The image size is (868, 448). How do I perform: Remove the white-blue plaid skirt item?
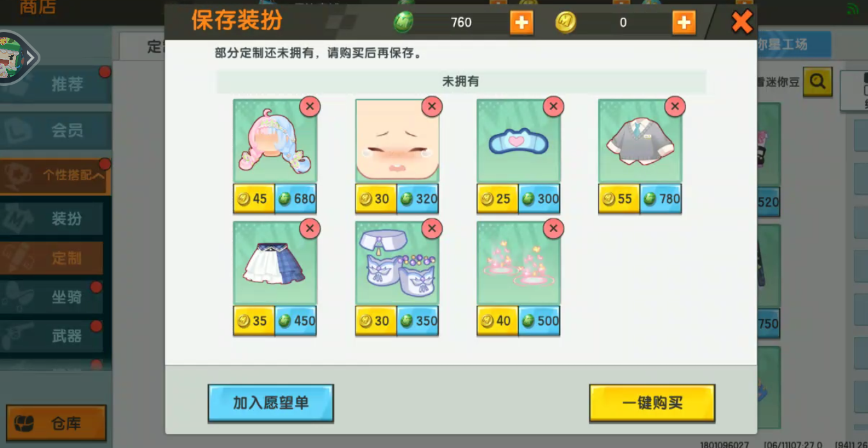[x=310, y=228]
